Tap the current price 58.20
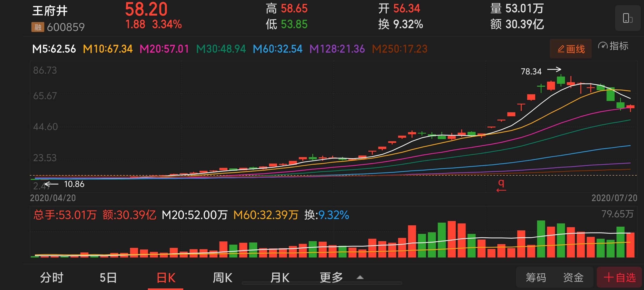The height and width of the screenshot is (290, 644). tap(146, 9)
